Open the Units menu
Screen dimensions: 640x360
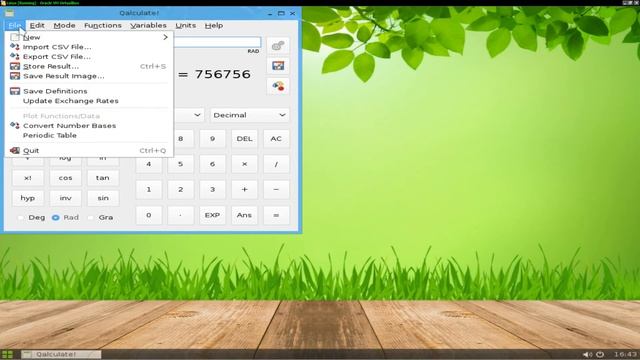[186, 25]
